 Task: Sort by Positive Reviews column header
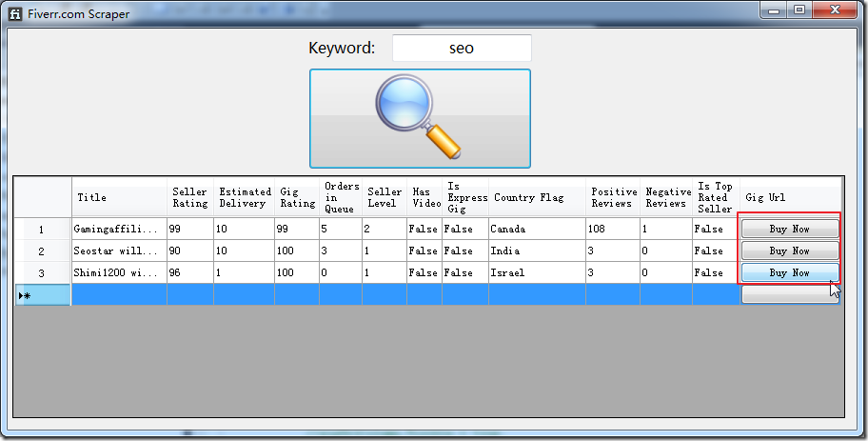tap(613, 197)
